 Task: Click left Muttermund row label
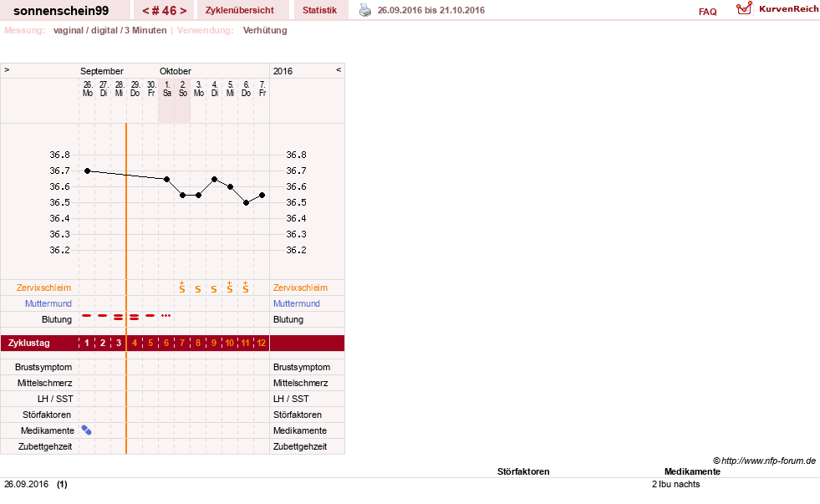(48, 303)
